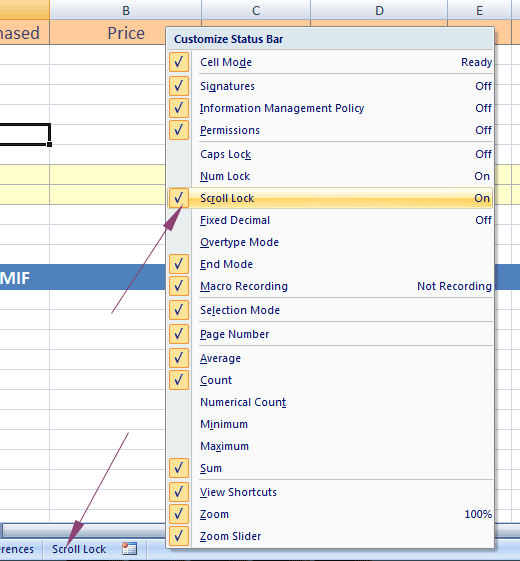This screenshot has height=561, width=520.
Task: Enable Caps Lock status display
Action: [x=330, y=154]
